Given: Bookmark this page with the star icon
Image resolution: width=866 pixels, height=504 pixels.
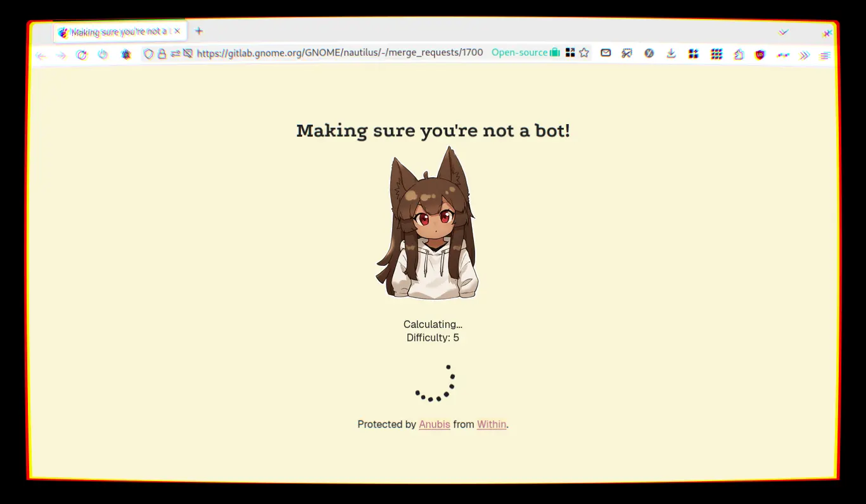Looking at the screenshot, I should point(584,53).
